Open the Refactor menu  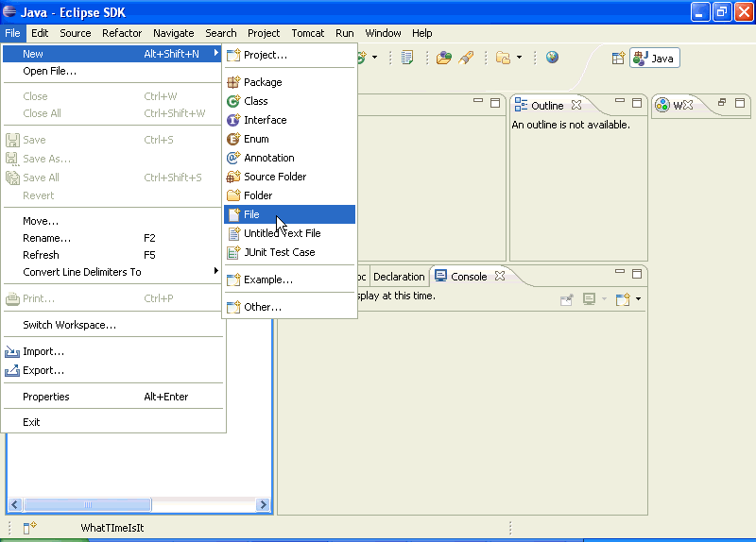[x=122, y=33]
